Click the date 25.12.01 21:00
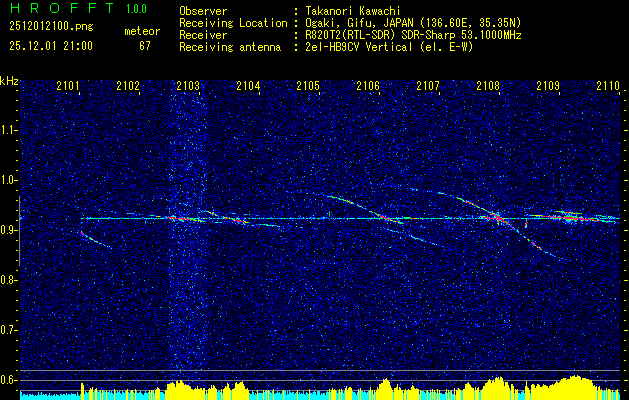 (x=51, y=46)
